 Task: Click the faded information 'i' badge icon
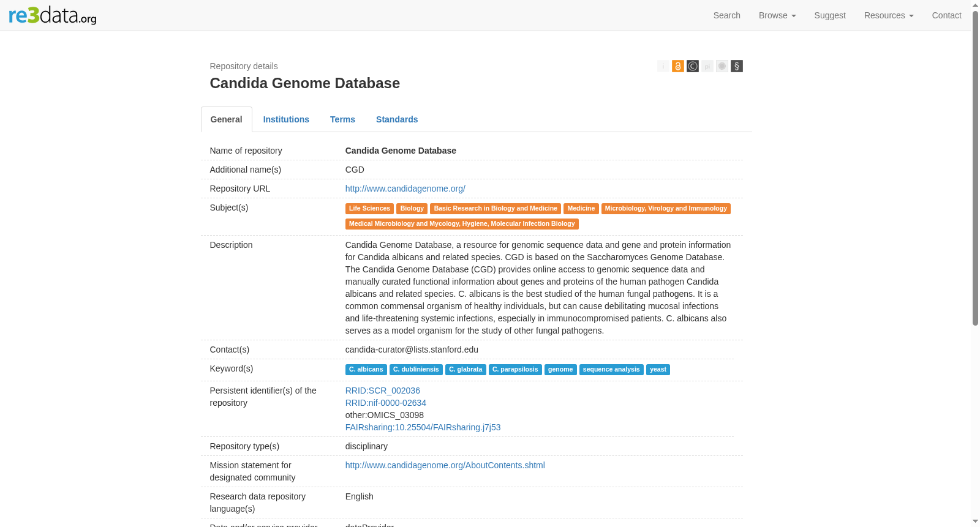(663, 66)
